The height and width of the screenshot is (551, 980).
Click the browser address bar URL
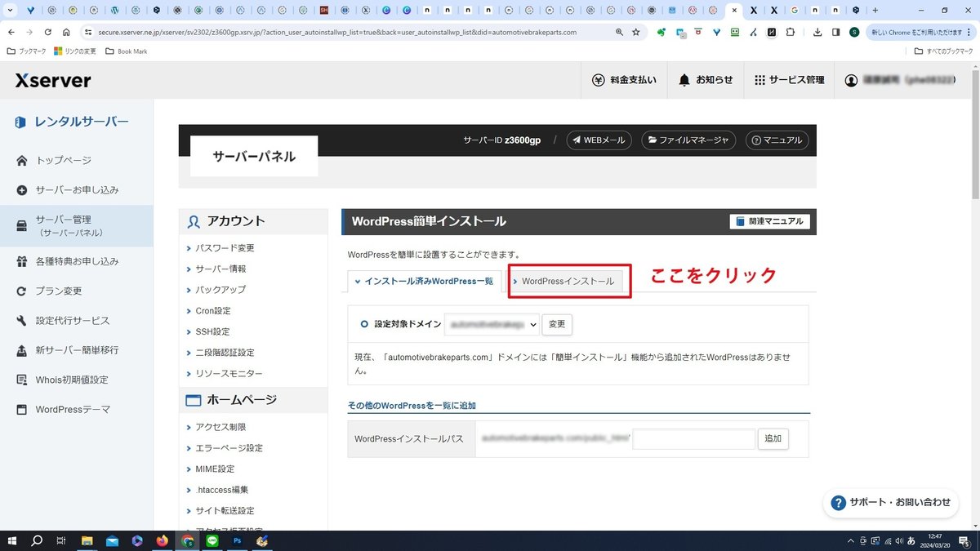pos(336,32)
